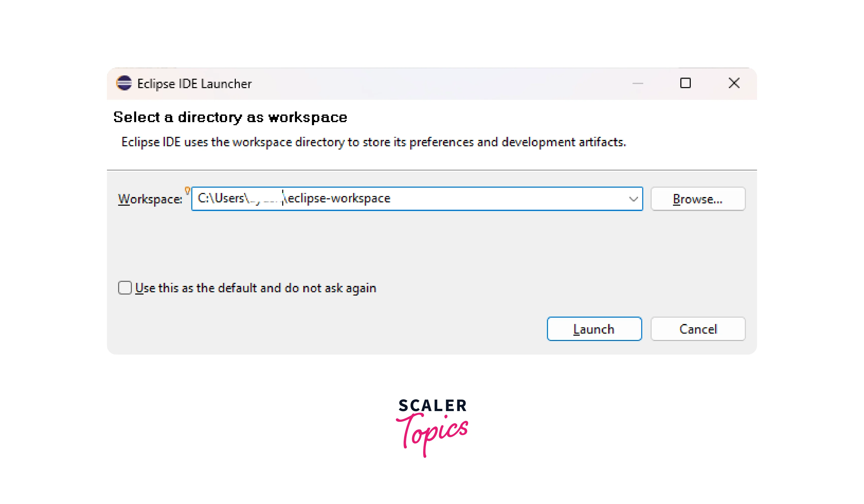Expand the Workspace path dropdown arrow
Image resolution: width=864 pixels, height=504 pixels.
pos(633,199)
